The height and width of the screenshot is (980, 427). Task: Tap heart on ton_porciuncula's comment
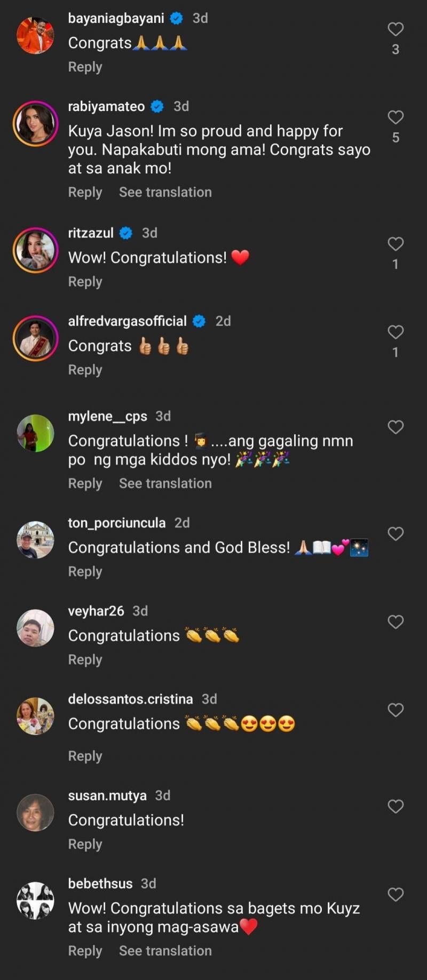(396, 533)
